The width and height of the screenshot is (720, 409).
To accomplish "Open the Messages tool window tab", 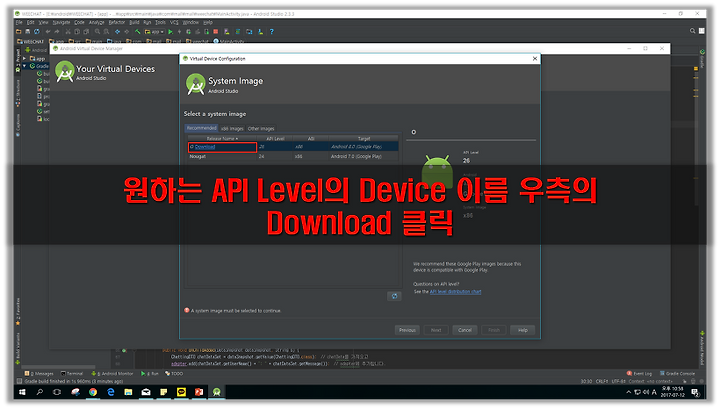I will coord(39,374).
